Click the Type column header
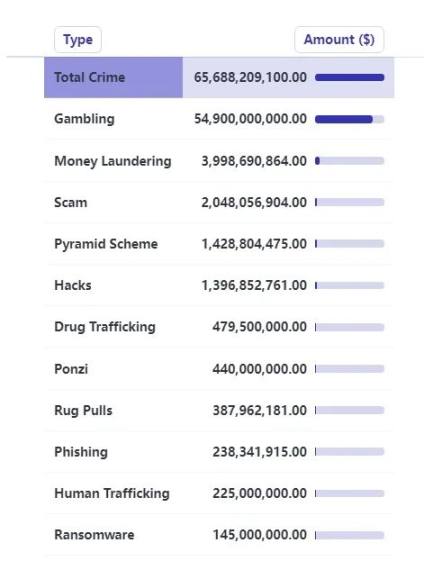Viewport: 424px width, 579px height. [78, 40]
